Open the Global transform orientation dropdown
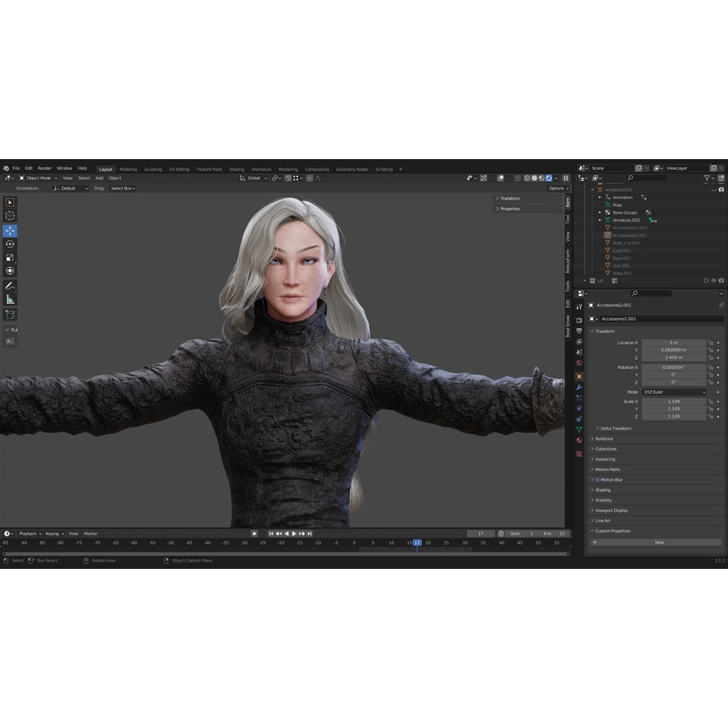 pos(253,178)
